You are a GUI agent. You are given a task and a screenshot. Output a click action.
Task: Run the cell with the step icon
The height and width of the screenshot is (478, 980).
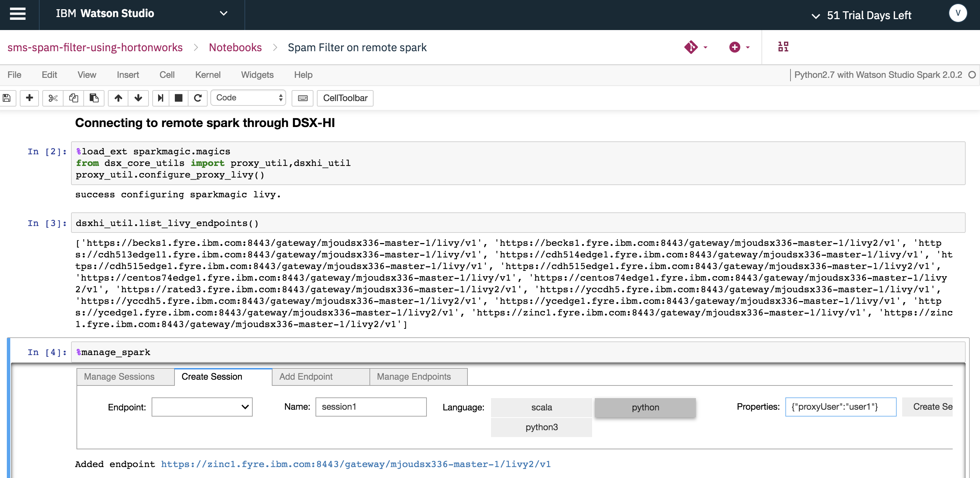click(x=160, y=98)
